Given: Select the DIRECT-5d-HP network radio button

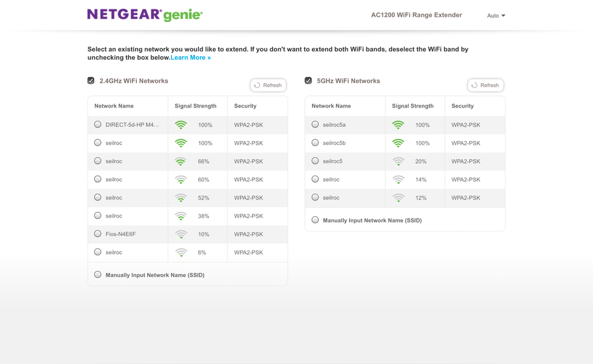Looking at the screenshot, I should pos(98,124).
